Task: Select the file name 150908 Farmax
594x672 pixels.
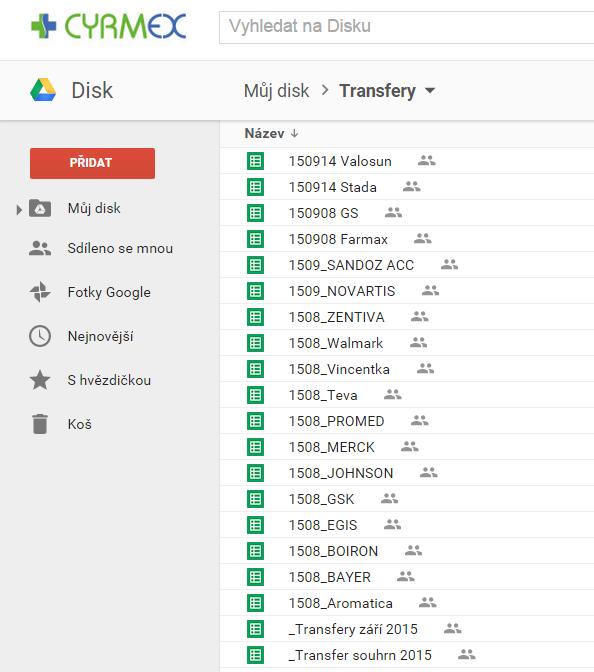Action: pos(338,239)
